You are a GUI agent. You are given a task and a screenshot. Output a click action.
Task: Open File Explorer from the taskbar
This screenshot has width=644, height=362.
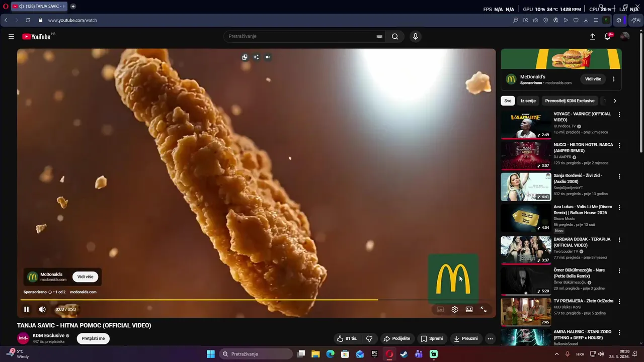click(x=315, y=354)
